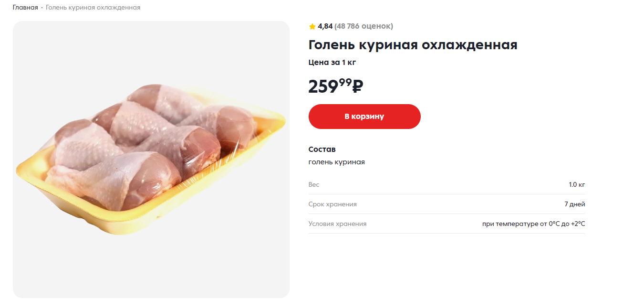Click the «Условия хранения» row label
The width and height of the screenshot is (644, 300).
pyautogui.click(x=337, y=224)
